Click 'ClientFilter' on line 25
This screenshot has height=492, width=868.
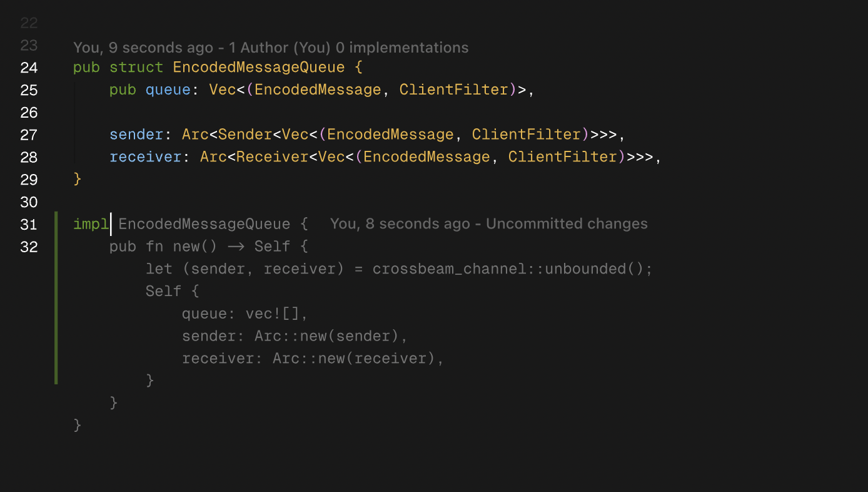tap(454, 90)
